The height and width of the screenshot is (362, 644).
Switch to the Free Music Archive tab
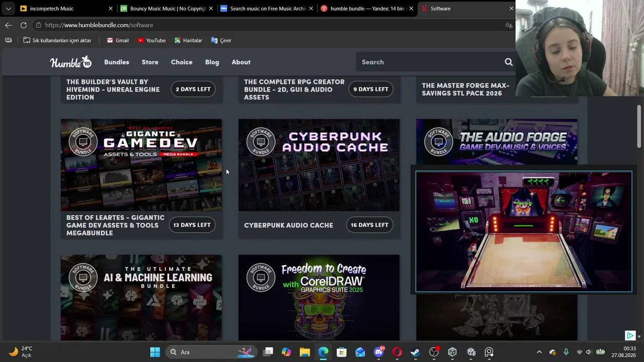[267, 9]
